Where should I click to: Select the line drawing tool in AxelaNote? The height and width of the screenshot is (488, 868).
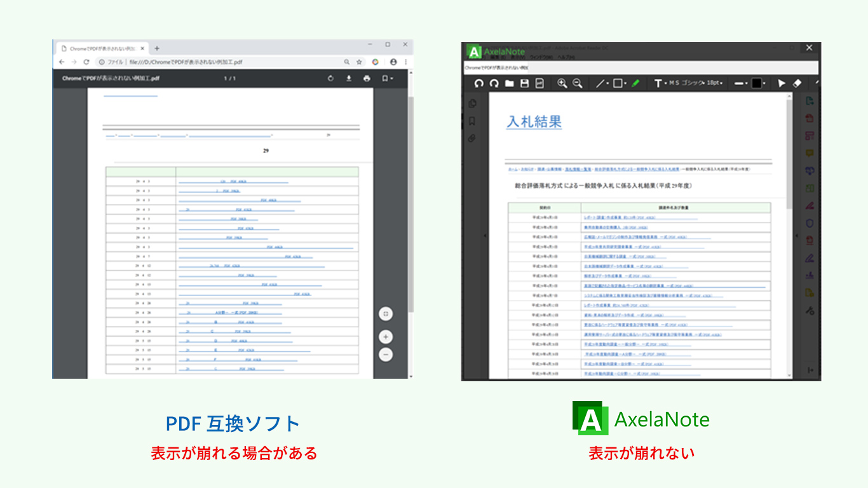click(600, 83)
